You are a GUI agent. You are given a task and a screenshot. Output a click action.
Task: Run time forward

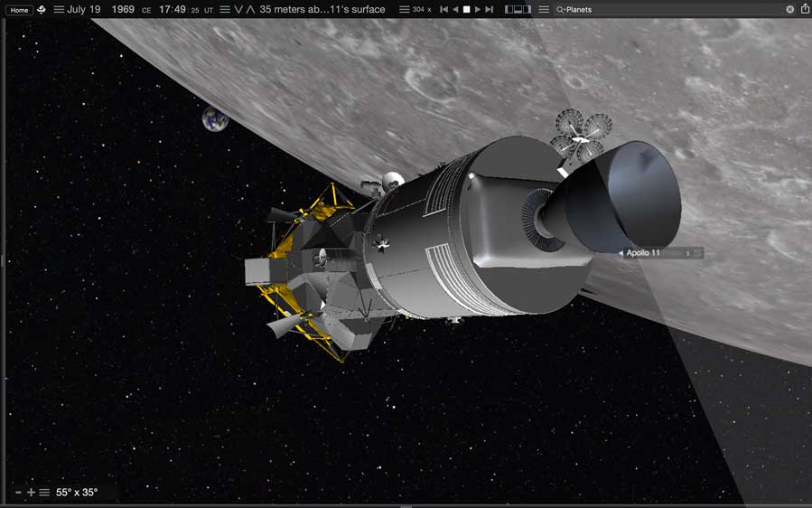(478, 9)
